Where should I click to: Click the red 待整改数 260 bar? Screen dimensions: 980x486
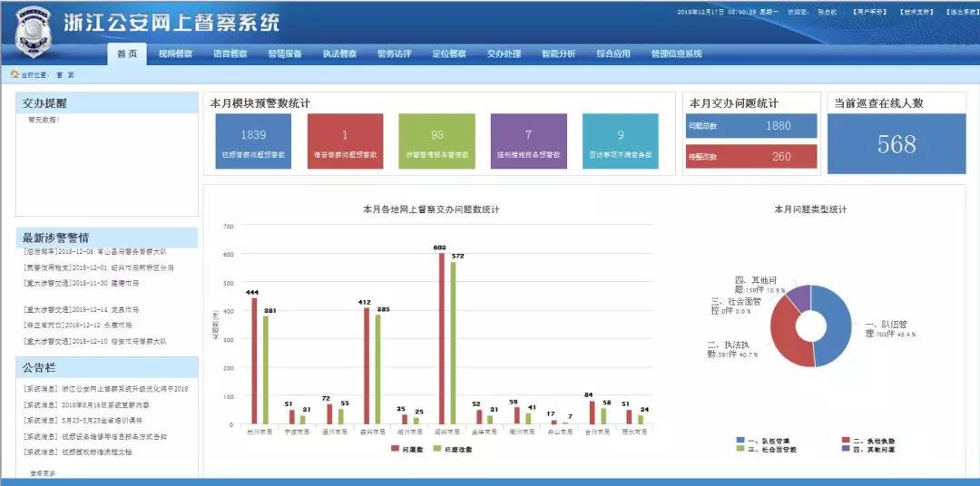coord(751,156)
